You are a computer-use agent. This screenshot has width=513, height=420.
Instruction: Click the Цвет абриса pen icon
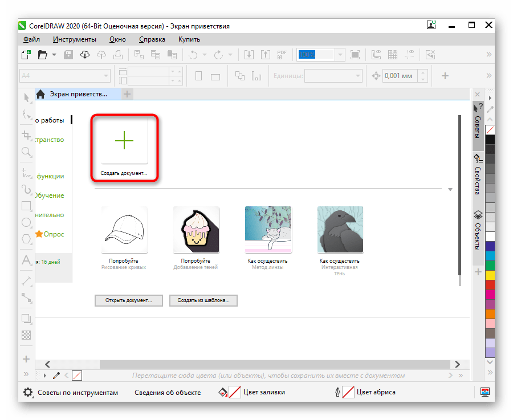pyautogui.click(x=337, y=392)
